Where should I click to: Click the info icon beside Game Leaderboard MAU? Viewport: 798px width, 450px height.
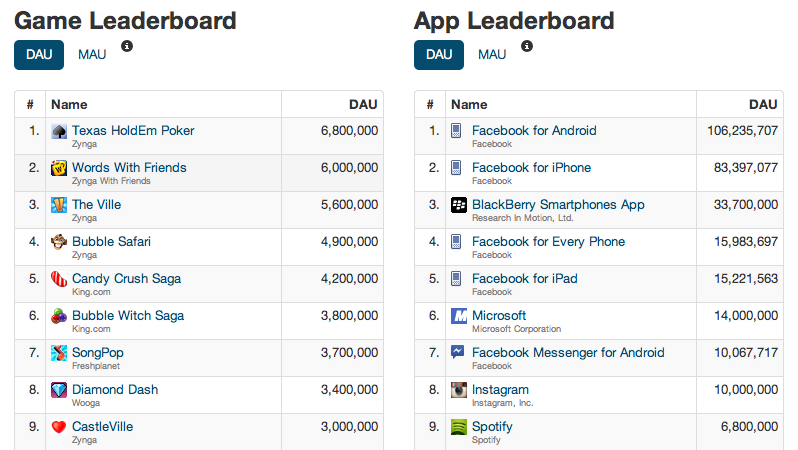(x=127, y=46)
